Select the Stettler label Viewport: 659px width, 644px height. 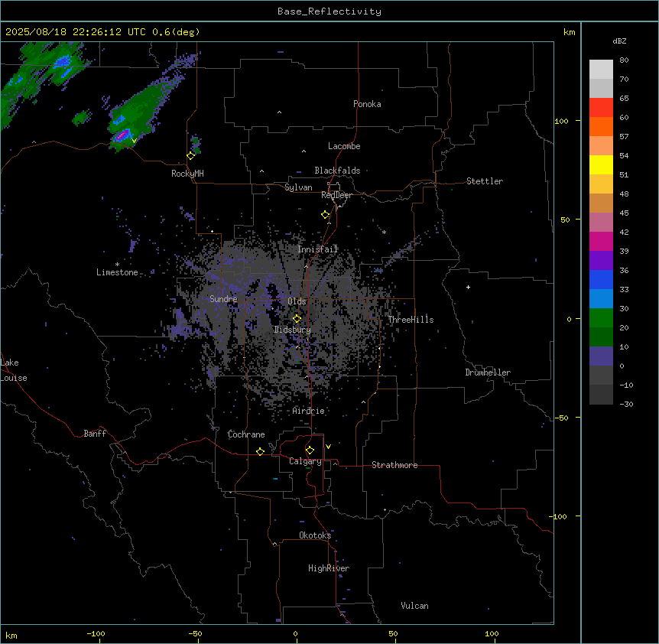(x=485, y=181)
